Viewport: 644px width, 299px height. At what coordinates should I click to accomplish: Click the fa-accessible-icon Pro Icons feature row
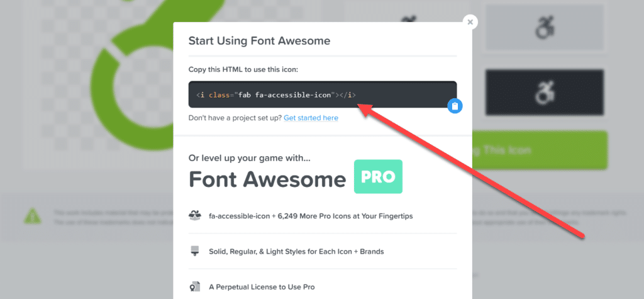pyautogui.click(x=323, y=215)
